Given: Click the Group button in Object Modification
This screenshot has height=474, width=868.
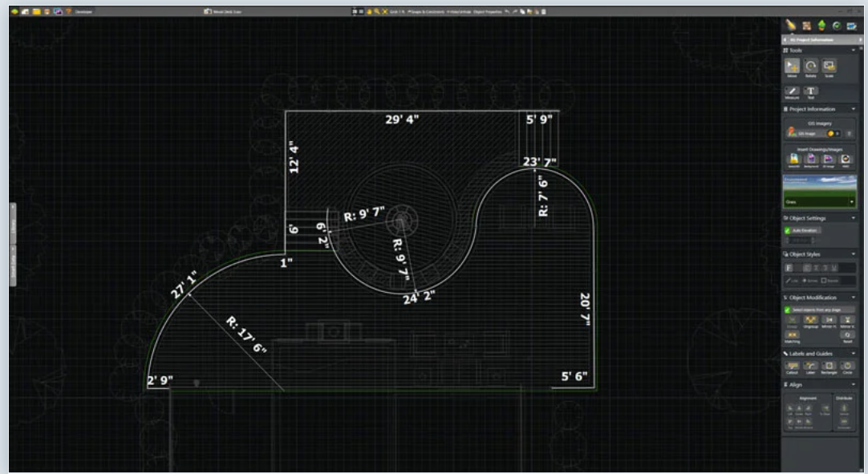Looking at the screenshot, I should click(x=792, y=322).
